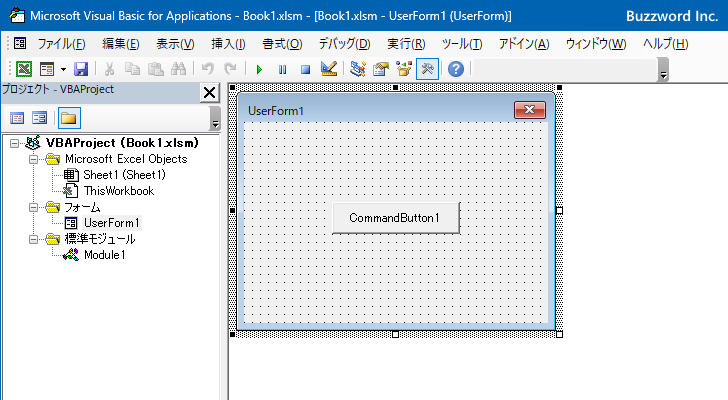
Task: Open the Add-ins (アドイン) menu
Action: (x=524, y=44)
